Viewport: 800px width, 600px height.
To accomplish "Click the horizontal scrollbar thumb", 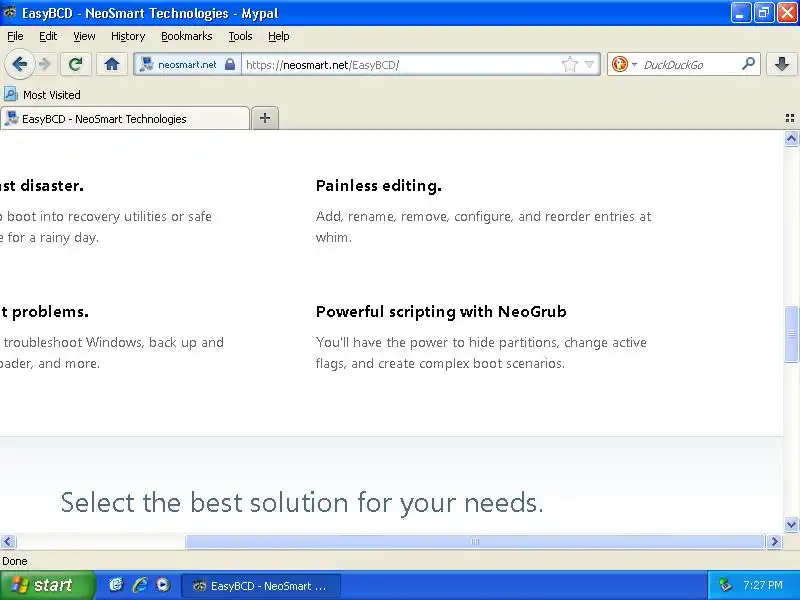I will [474, 541].
